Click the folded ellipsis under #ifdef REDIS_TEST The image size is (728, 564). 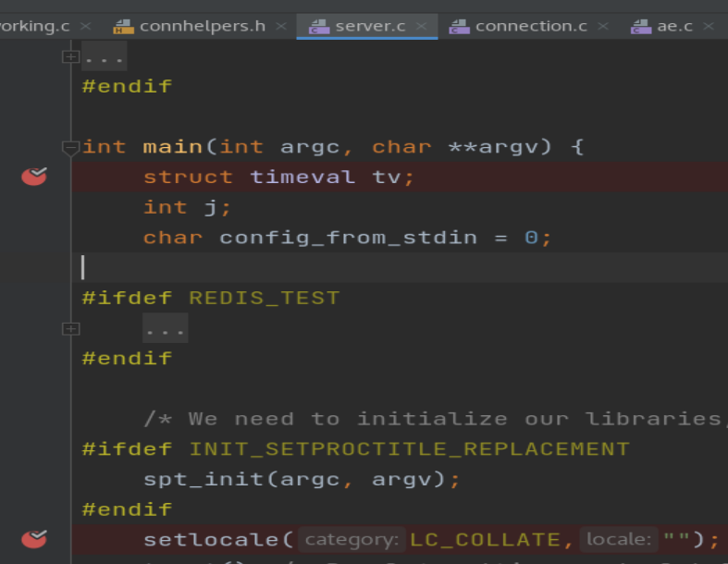point(165,328)
